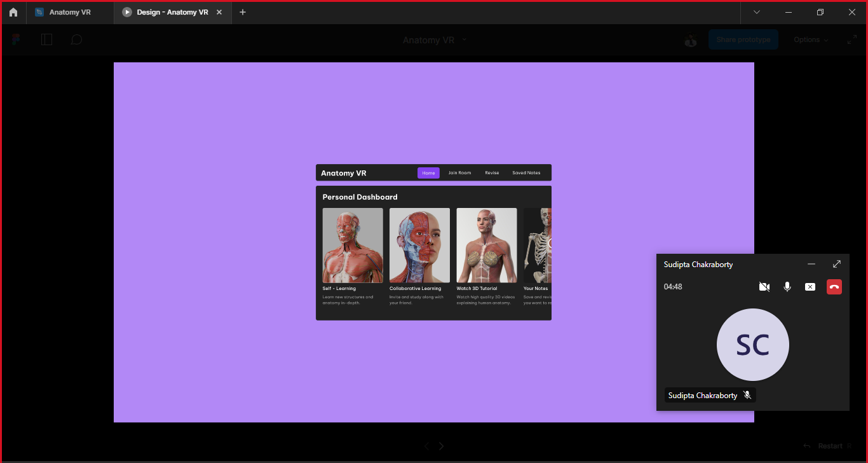Open the comments speech bubble tool

click(76, 39)
